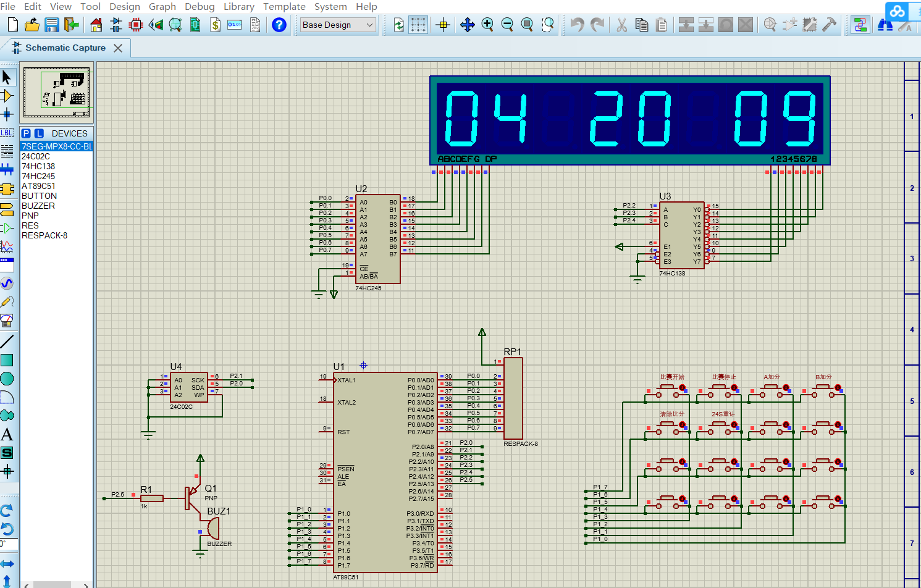This screenshot has width=921, height=588.
Task: Paste from clipboard icon
Action: (x=662, y=25)
